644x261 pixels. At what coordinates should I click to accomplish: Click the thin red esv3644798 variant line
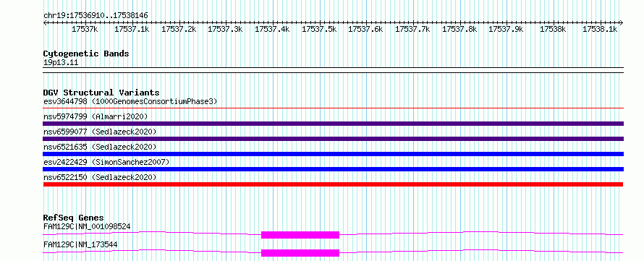click(x=333, y=108)
